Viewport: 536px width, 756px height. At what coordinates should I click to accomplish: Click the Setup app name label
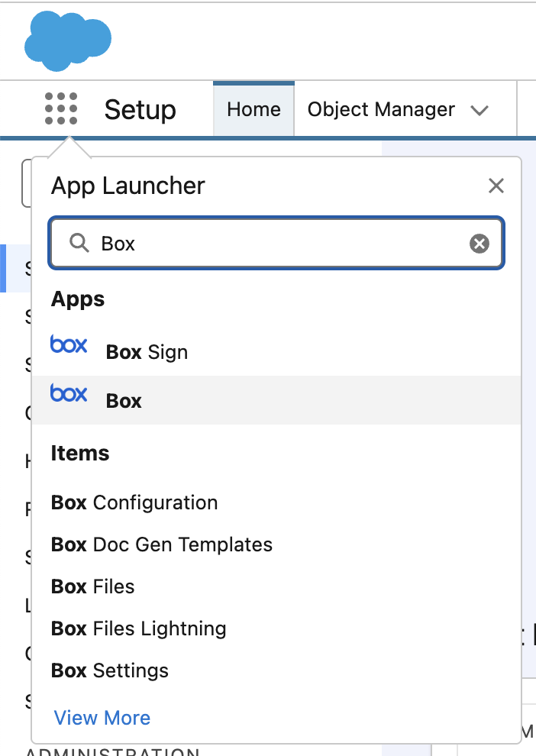[140, 110]
